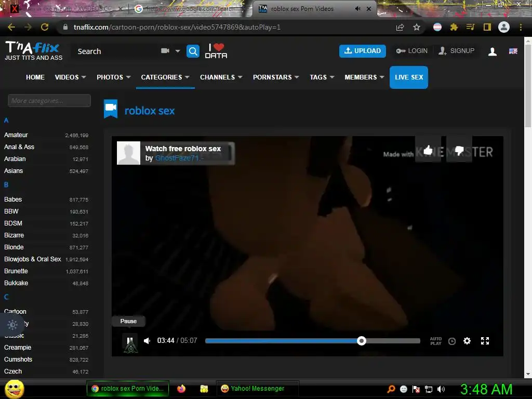Open the Arabian category in the sidebar
This screenshot has height=399, width=532.
tap(15, 159)
